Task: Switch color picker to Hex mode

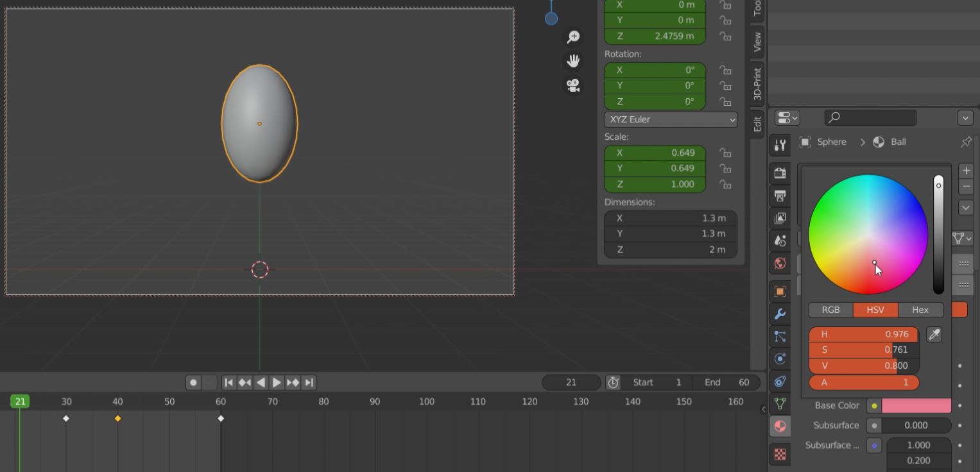Action: pos(920,310)
